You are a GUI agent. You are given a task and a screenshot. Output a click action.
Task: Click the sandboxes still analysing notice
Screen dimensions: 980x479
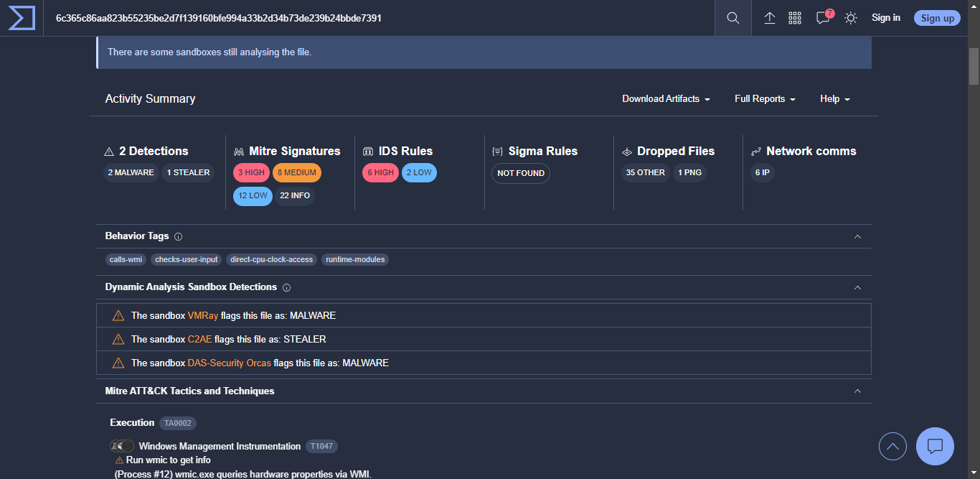tap(484, 52)
